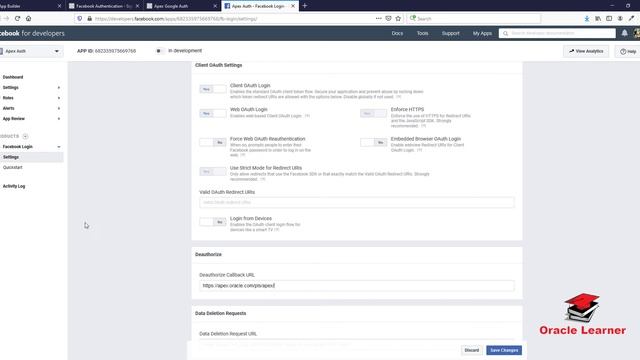Screen dimensions: 640x360
Task: Open the Support menu
Action: (x=451, y=33)
